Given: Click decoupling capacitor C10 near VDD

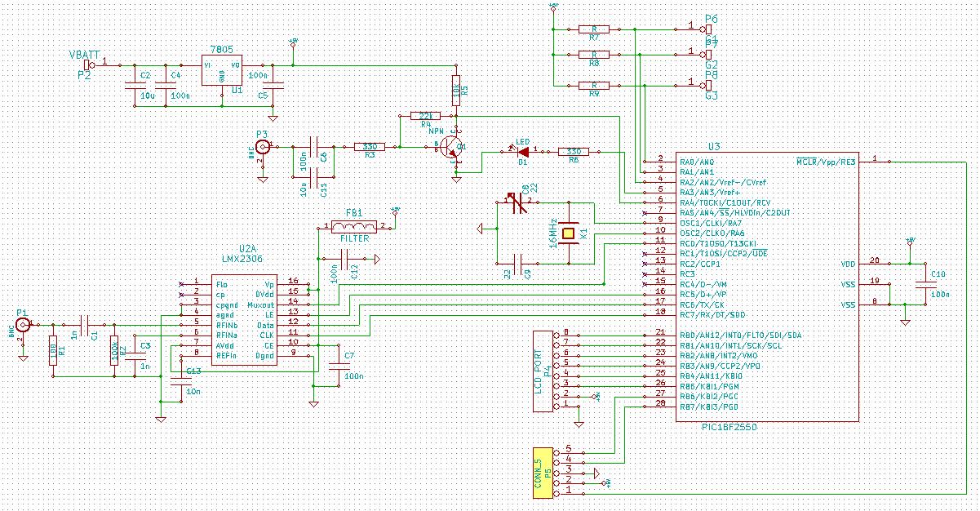Looking at the screenshot, I should click(924, 284).
